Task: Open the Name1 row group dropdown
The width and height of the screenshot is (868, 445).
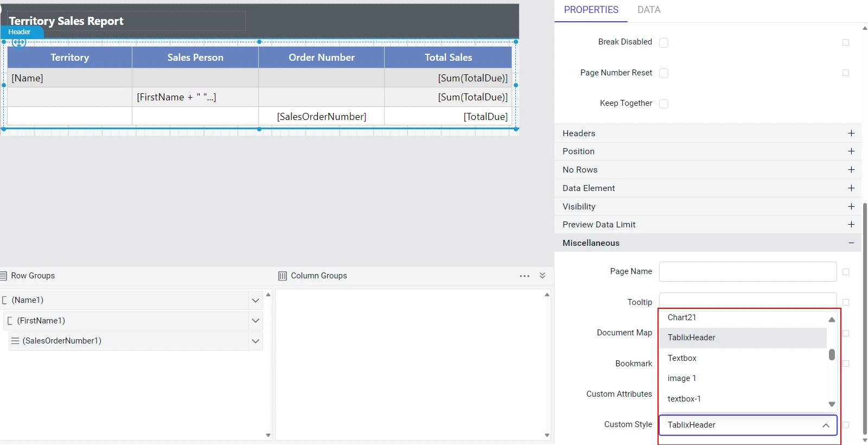Action: pyautogui.click(x=256, y=300)
